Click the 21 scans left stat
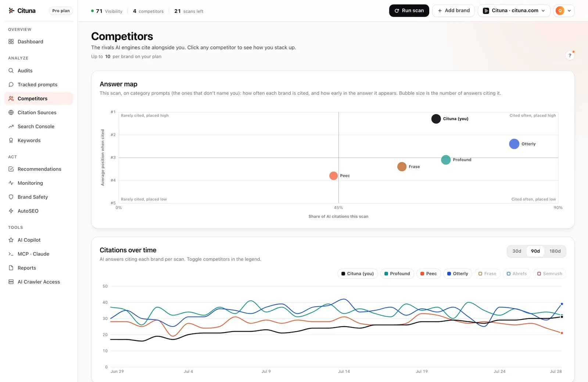This screenshot has width=588, height=382. pyautogui.click(x=189, y=11)
